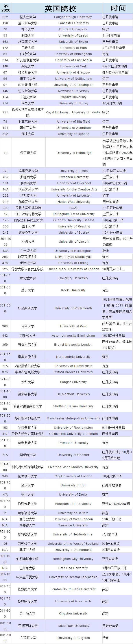The height and width of the screenshot is (644, 133).
Task: Select the 伦敦大学皇家霍洛威学院 cell
Action: click(x=28, y=112)
